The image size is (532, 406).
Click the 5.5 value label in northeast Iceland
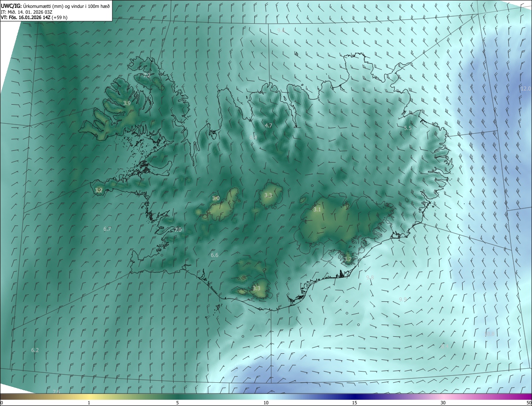(x=408, y=128)
